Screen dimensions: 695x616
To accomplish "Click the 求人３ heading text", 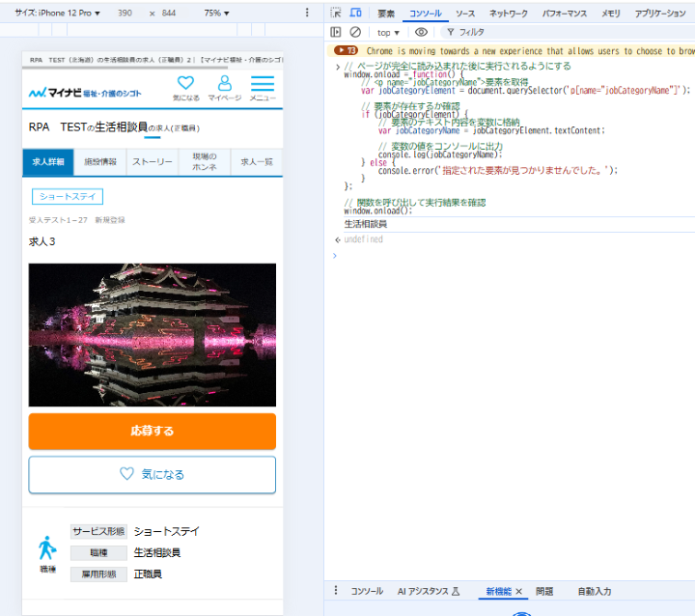I will tap(42, 241).
